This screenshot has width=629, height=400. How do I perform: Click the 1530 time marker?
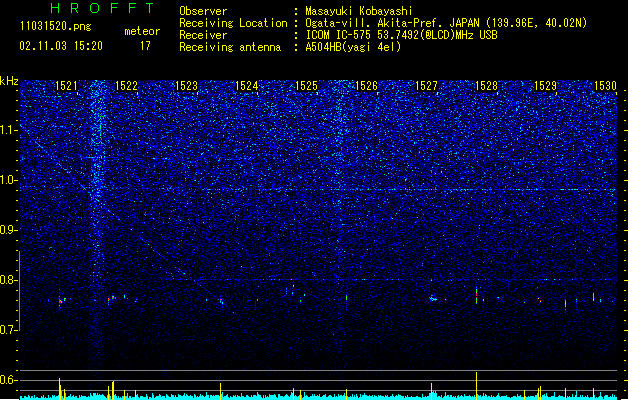(605, 86)
